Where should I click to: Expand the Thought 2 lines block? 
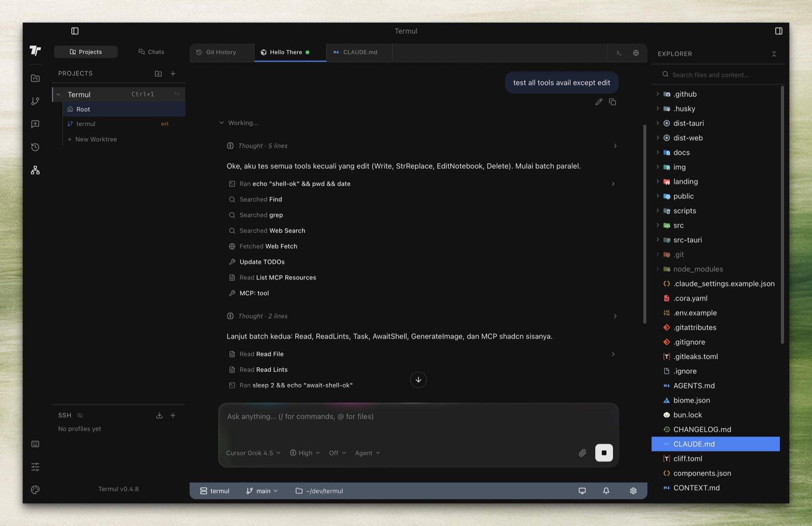click(421, 316)
